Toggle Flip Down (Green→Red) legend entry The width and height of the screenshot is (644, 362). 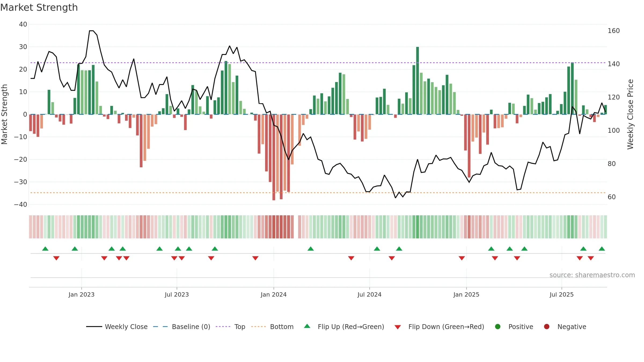[439, 327]
